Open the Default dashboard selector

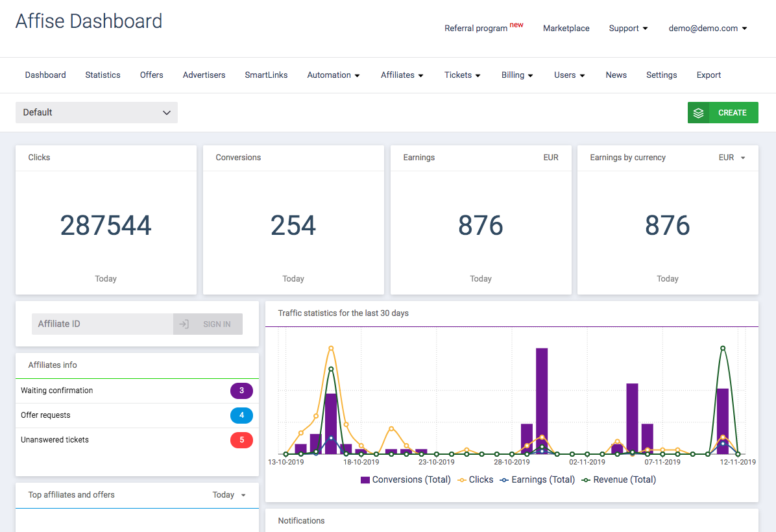[97, 112]
